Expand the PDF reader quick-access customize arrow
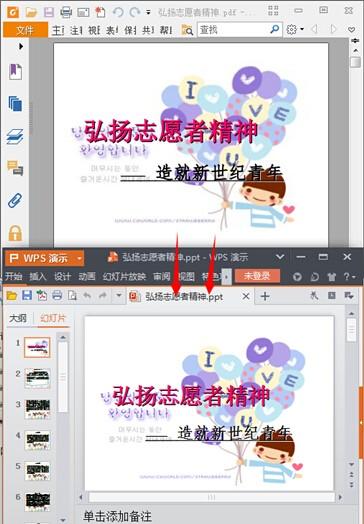364x524 pixels. (148, 12)
